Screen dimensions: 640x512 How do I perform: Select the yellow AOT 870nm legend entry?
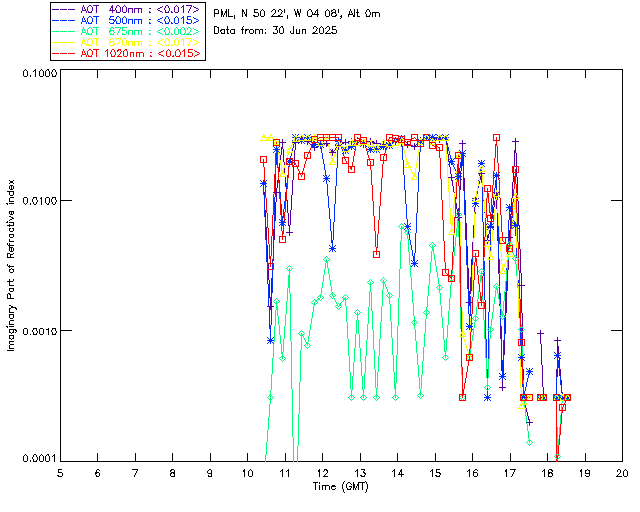[x=127, y=42]
